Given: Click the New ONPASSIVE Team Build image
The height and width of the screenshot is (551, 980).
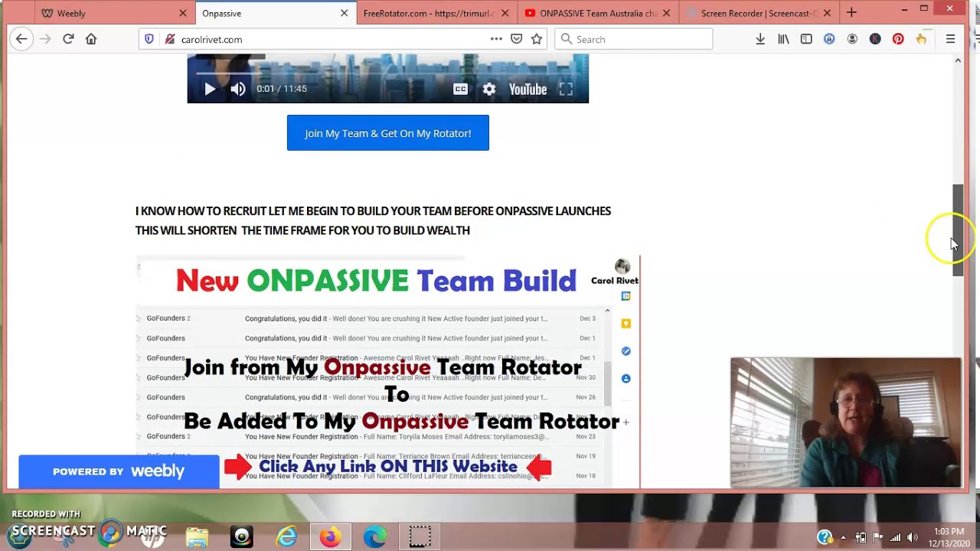Looking at the screenshot, I should pyautogui.click(x=387, y=372).
